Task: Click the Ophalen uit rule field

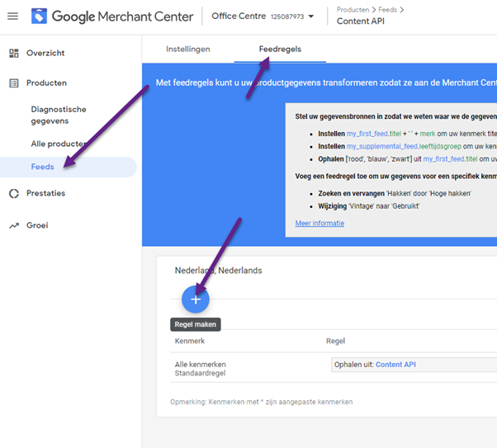Action: click(x=414, y=365)
